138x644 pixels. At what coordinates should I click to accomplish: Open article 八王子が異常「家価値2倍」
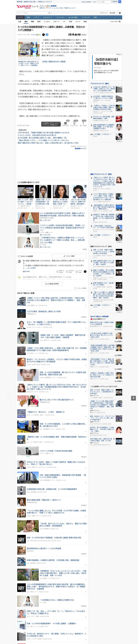44,311
